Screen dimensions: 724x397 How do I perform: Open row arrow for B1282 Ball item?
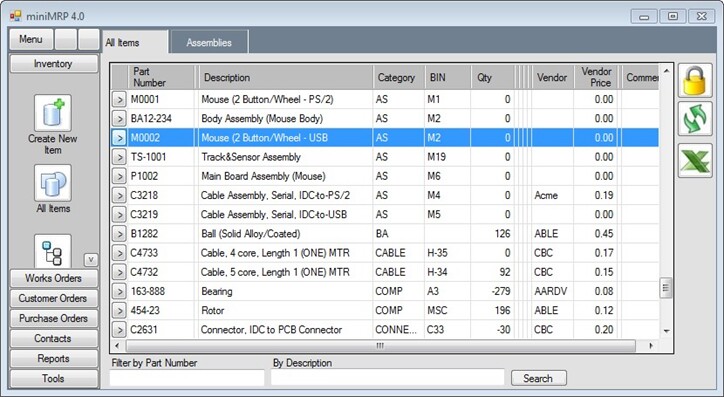[x=119, y=234]
